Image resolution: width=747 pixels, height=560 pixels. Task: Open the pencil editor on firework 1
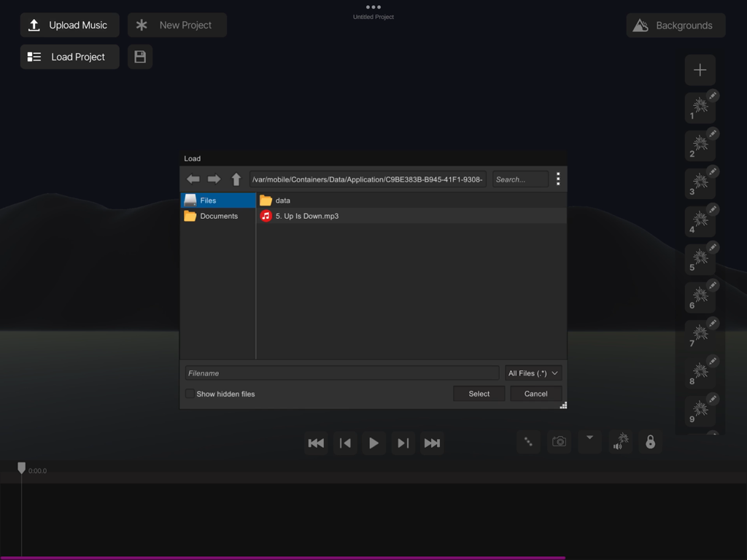[x=713, y=96]
